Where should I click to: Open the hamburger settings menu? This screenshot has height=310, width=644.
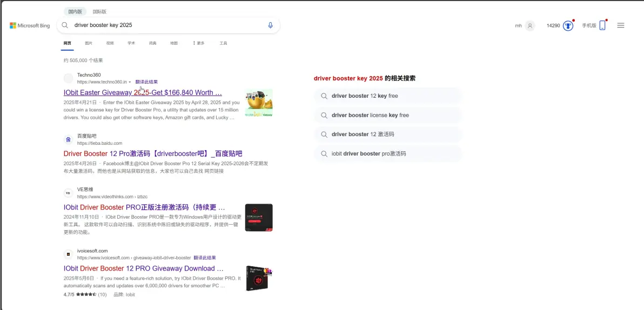click(x=621, y=25)
